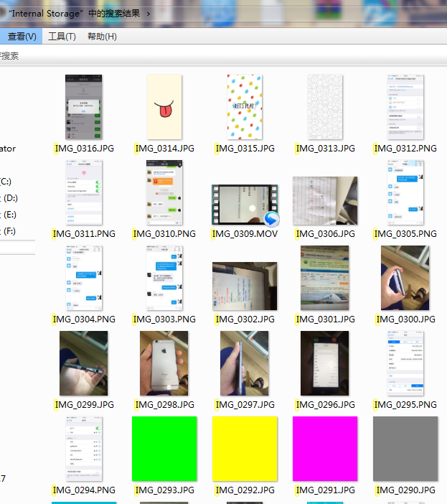447x504 pixels.
Task: Click the file name IMG_0306.JPG
Action: pyautogui.click(x=325, y=234)
